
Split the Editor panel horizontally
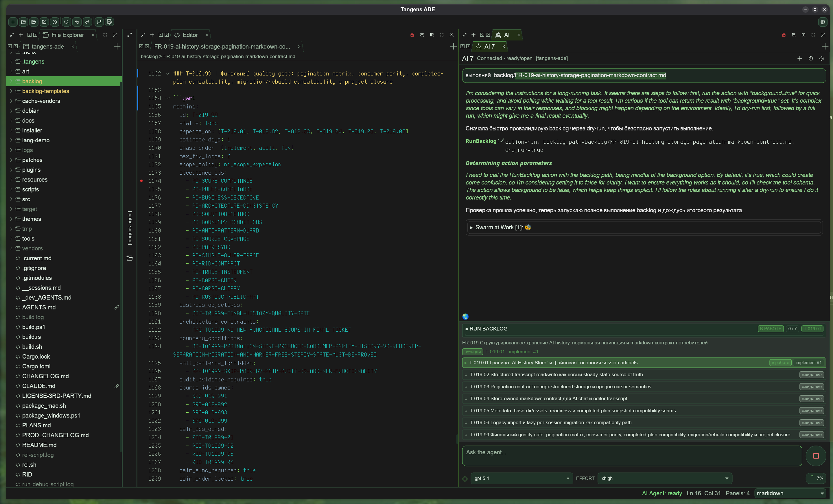tap(422, 35)
